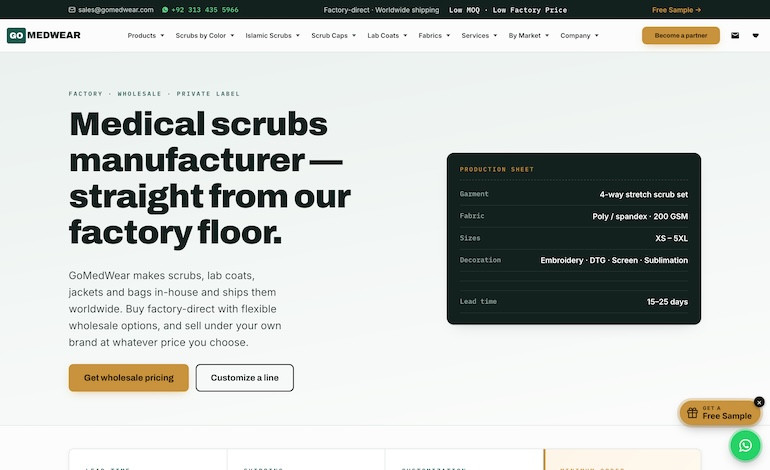Expand the Products menu
The image size is (770, 470).
point(146,35)
